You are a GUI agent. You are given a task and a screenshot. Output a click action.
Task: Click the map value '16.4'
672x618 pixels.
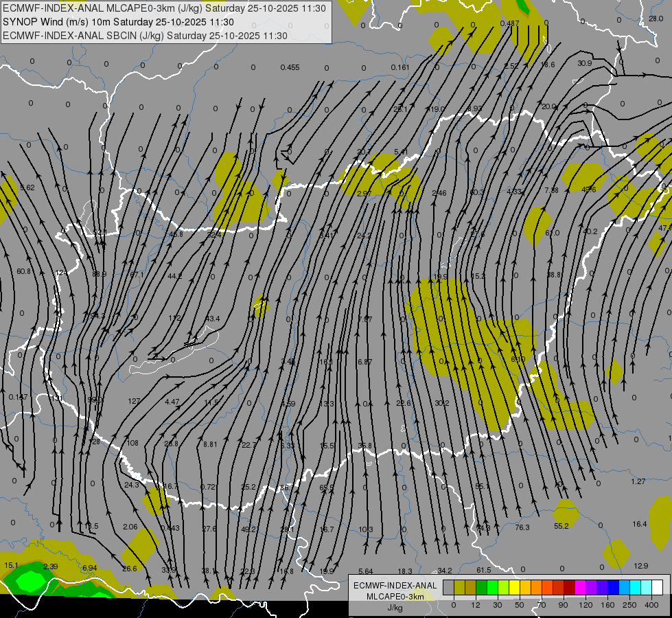pyautogui.click(x=640, y=524)
